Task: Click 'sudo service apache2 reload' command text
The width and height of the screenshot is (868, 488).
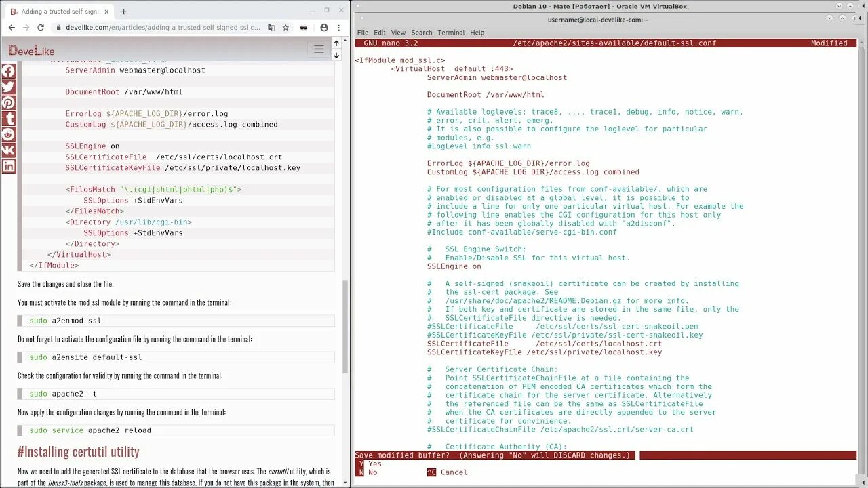Action: pos(90,430)
